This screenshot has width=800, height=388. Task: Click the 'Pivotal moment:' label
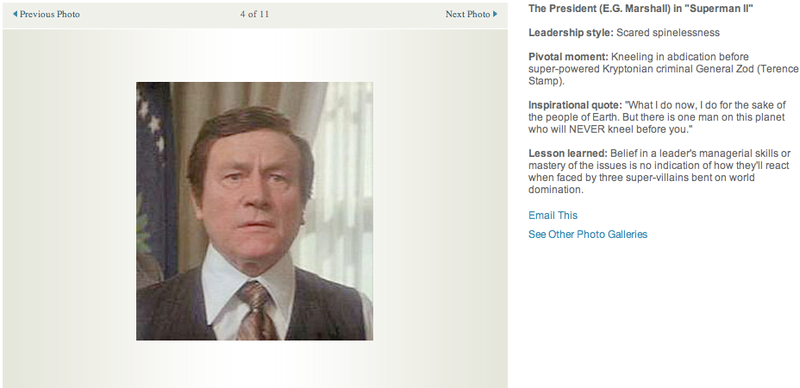[568, 57]
